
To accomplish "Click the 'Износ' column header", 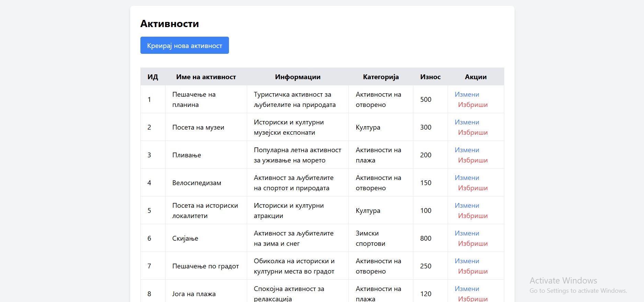I will pos(430,77).
